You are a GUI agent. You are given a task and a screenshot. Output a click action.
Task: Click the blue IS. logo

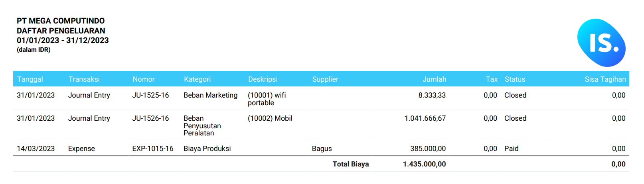tap(601, 43)
